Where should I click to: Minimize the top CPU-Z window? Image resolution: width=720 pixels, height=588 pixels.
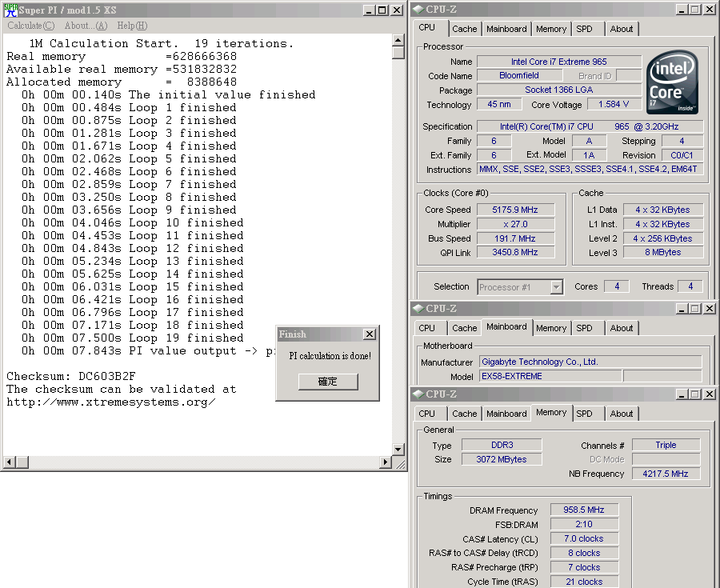click(682, 10)
